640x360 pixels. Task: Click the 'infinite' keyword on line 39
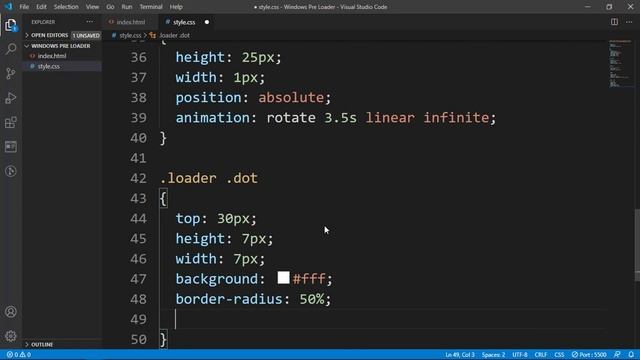point(456,118)
